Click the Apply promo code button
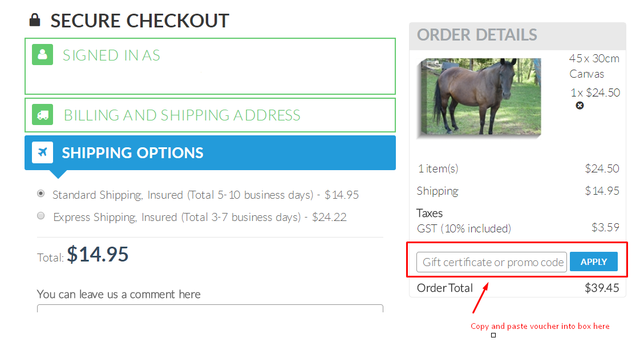 click(593, 262)
